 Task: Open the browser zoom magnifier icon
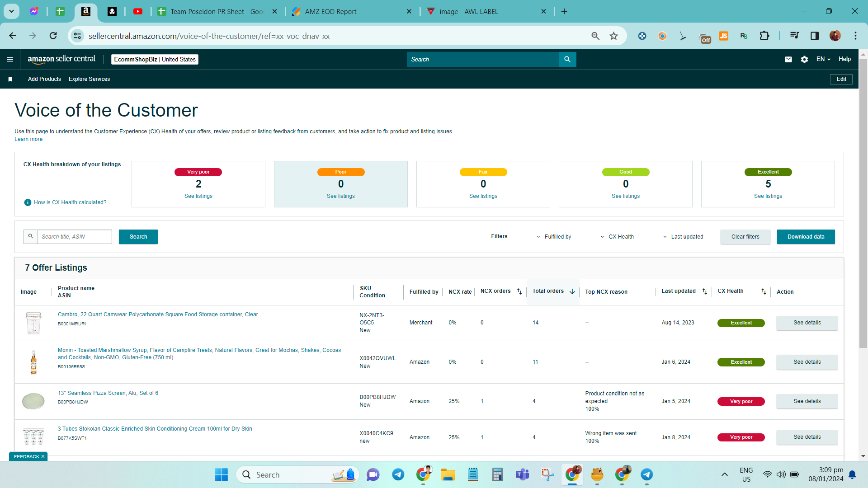595,36
